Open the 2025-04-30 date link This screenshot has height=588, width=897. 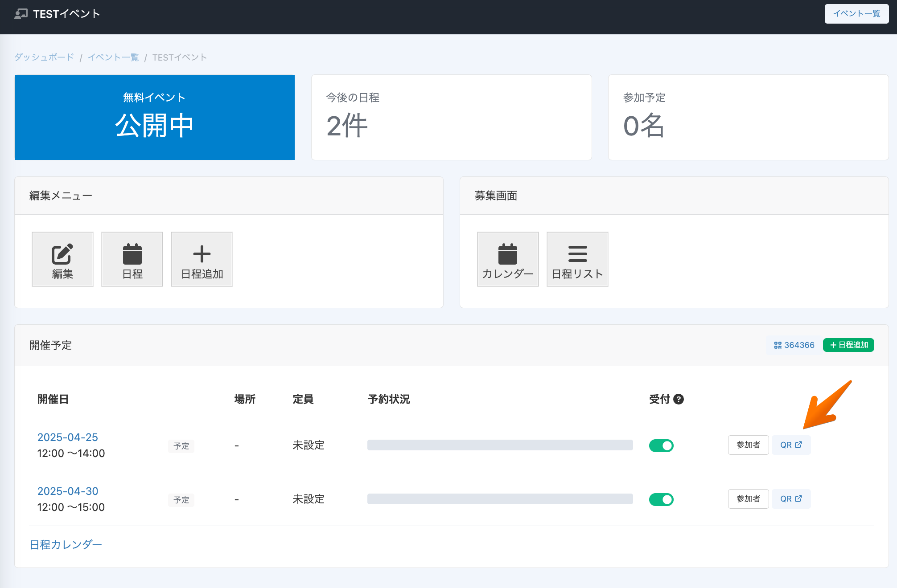[68, 491]
